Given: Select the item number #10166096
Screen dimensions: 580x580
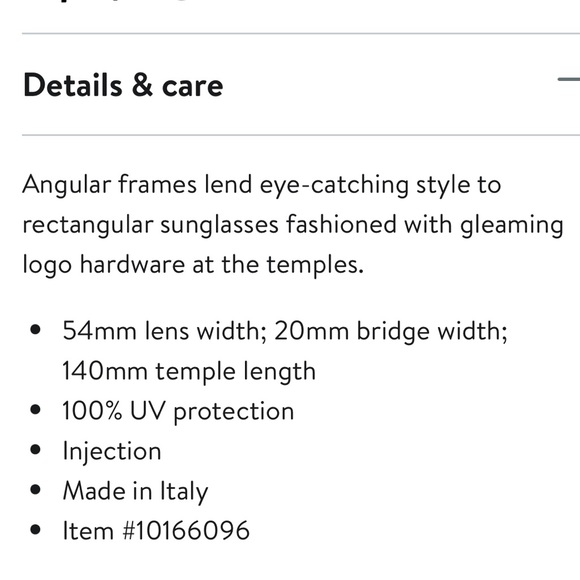Looking at the screenshot, I should pos(186,530).
